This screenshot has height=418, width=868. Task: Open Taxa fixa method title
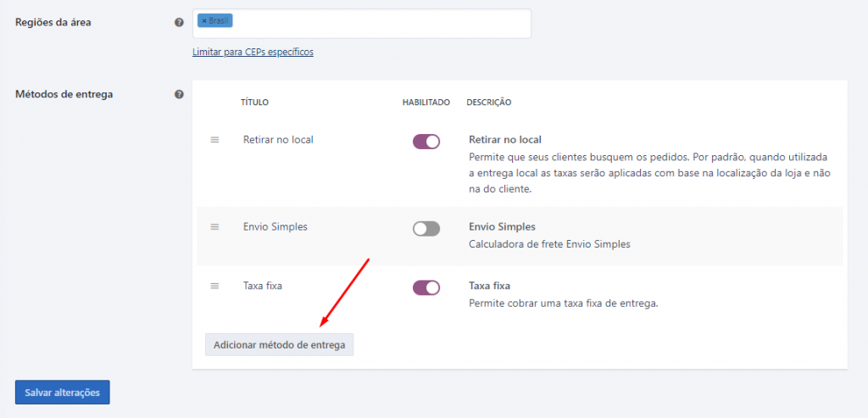pos(263,286)
